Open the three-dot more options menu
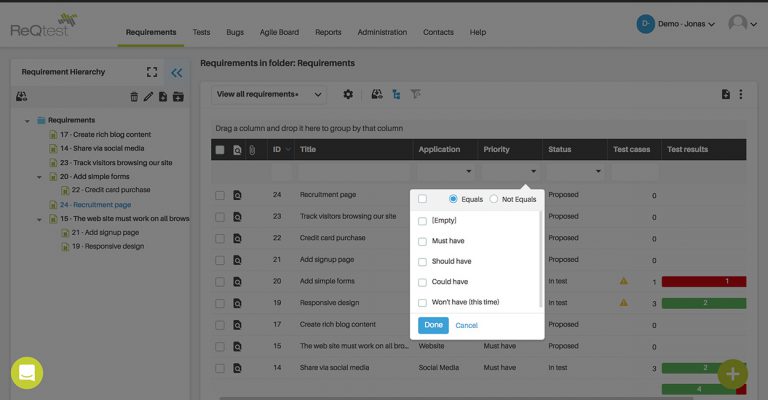Viewport: 768px width, 400px height. [x=741, y=94]
